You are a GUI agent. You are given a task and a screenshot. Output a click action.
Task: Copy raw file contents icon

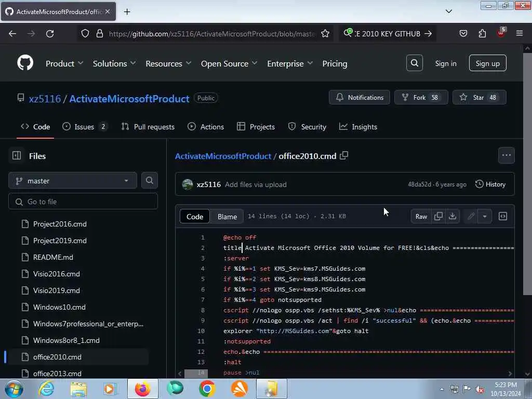coord(438,216)
